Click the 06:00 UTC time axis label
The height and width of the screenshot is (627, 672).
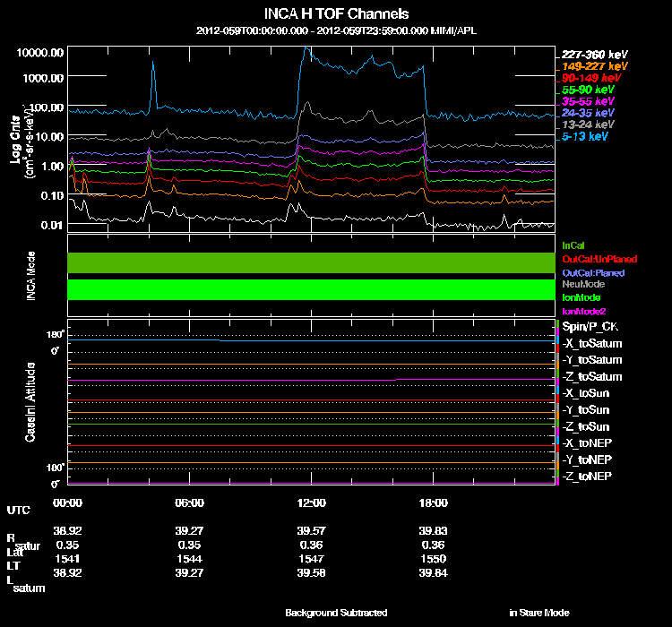tap(190, 502)
